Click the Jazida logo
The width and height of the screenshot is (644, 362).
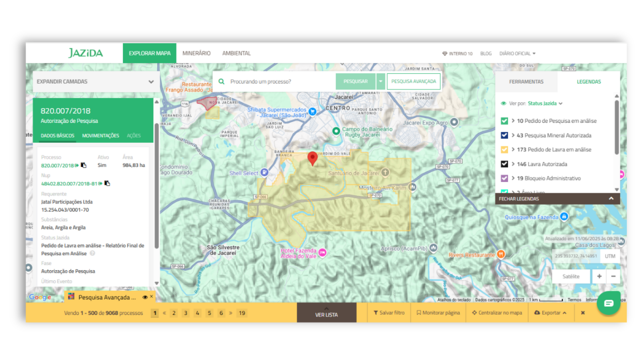point(86,53)
